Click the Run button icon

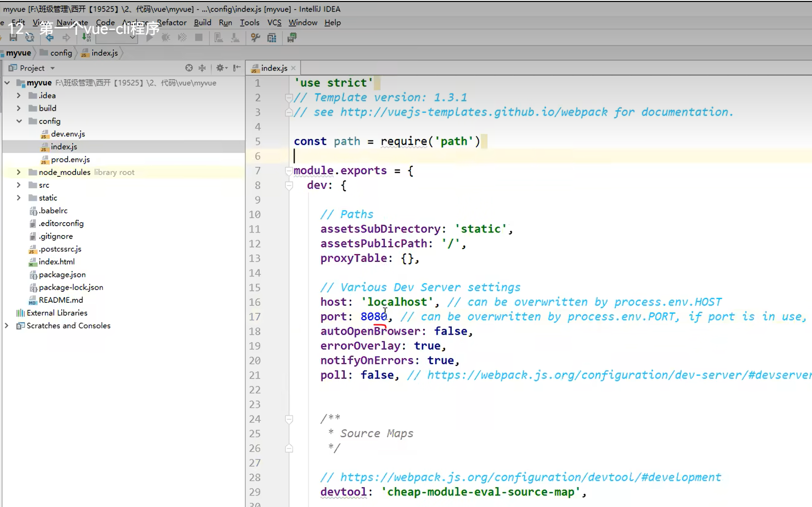coord(150,37)
